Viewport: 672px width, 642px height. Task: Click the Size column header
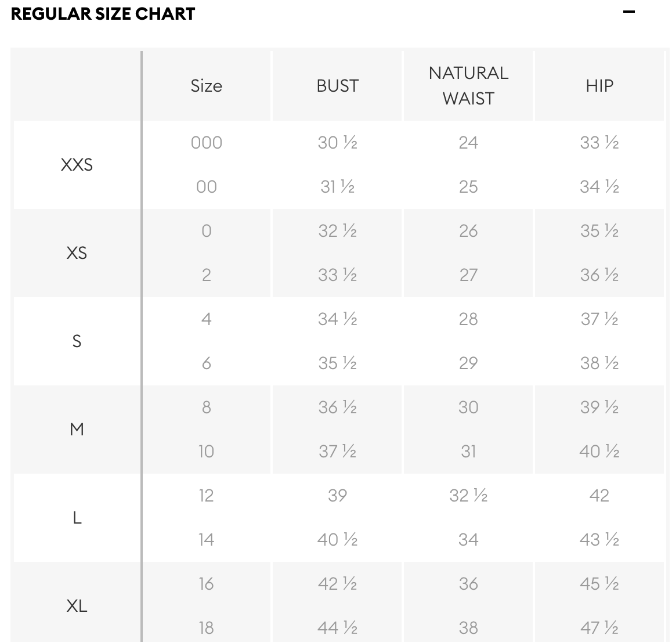[x=206, y=86]
